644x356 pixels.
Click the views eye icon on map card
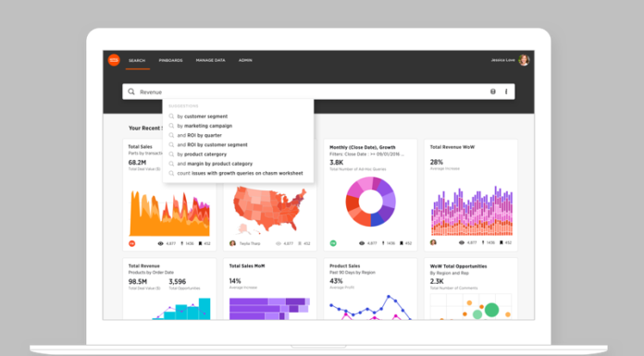click(279, 243)
